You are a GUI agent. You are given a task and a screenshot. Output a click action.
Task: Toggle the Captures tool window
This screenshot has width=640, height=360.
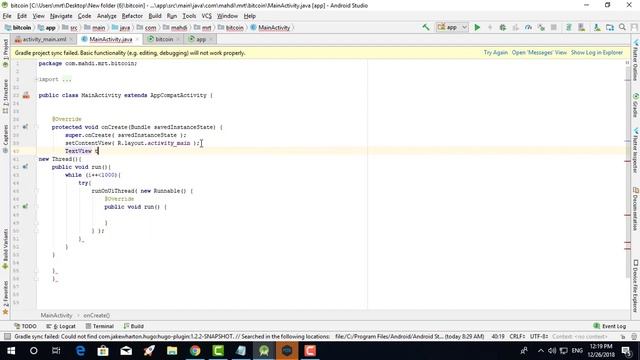click(5, 139)
